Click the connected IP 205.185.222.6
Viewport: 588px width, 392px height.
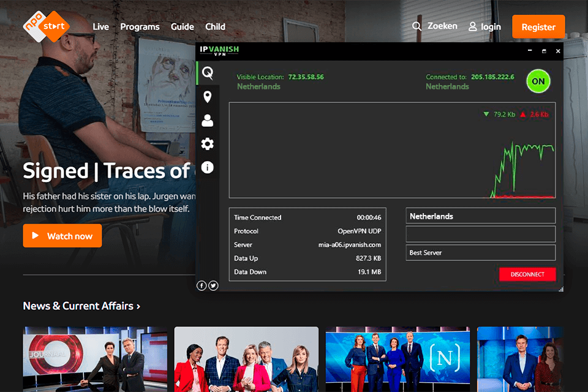click(492, 77)
